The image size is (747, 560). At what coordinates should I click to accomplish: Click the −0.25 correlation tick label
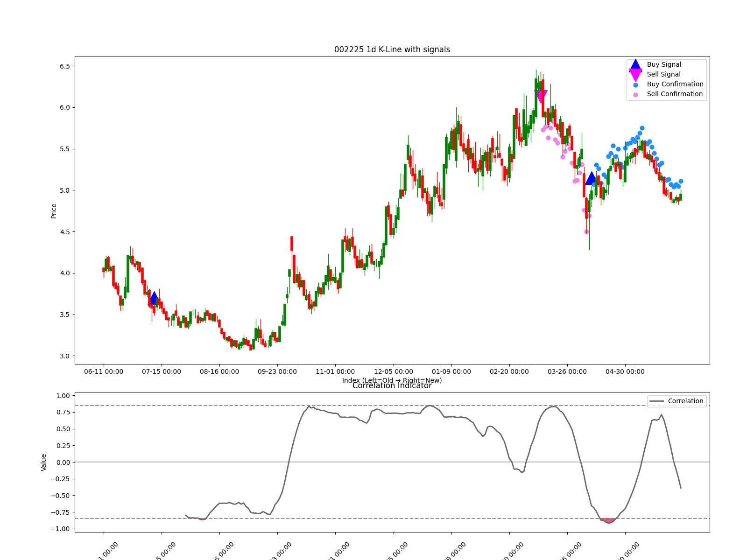pyautogui.click(x=61, y=479)
